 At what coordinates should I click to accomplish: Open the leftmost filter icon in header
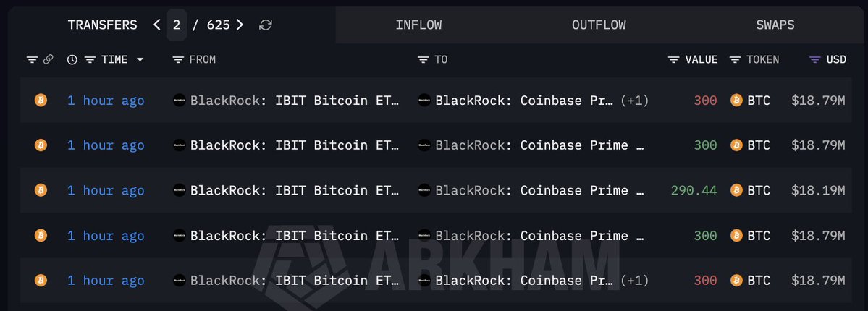coord(32,60)
